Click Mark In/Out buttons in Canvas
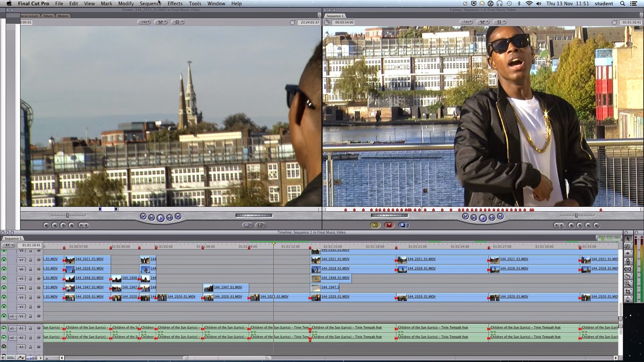 click(558, 225)
